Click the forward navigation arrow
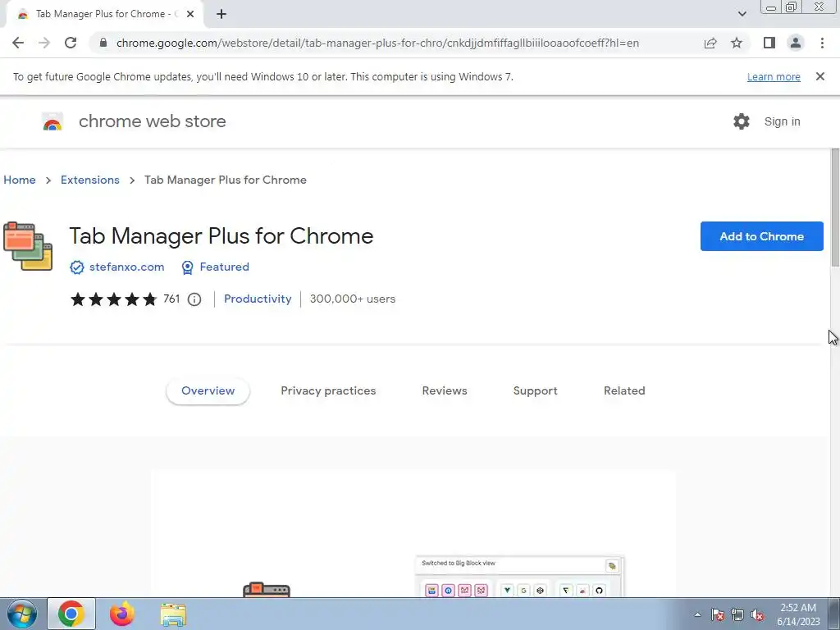Viewport: 840px width, 630px height. 44,43
